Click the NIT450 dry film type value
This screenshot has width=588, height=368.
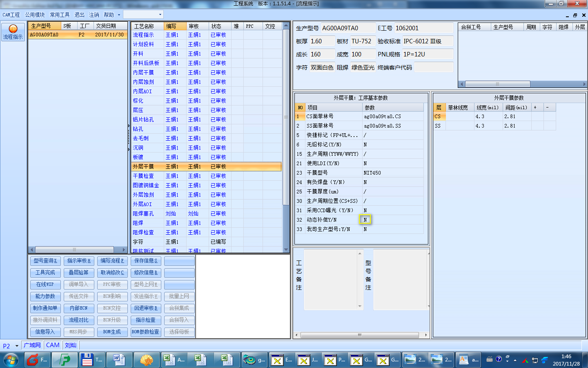click(393, 173)
